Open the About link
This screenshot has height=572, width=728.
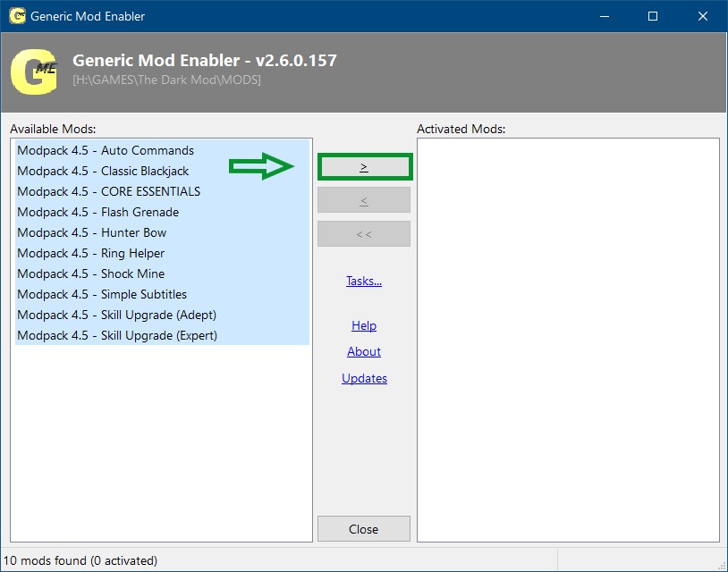(x=364, y=351)
